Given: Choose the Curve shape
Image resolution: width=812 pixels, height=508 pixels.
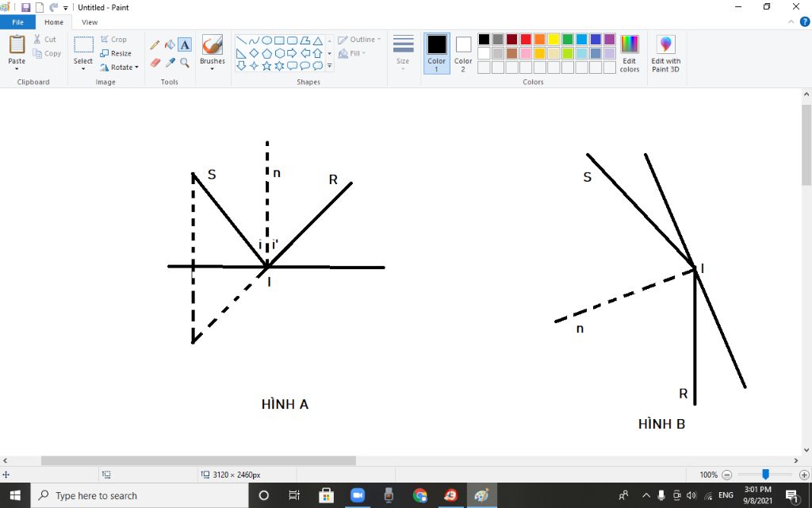Looking at the screenshot, I should click(x=254, y=40).
